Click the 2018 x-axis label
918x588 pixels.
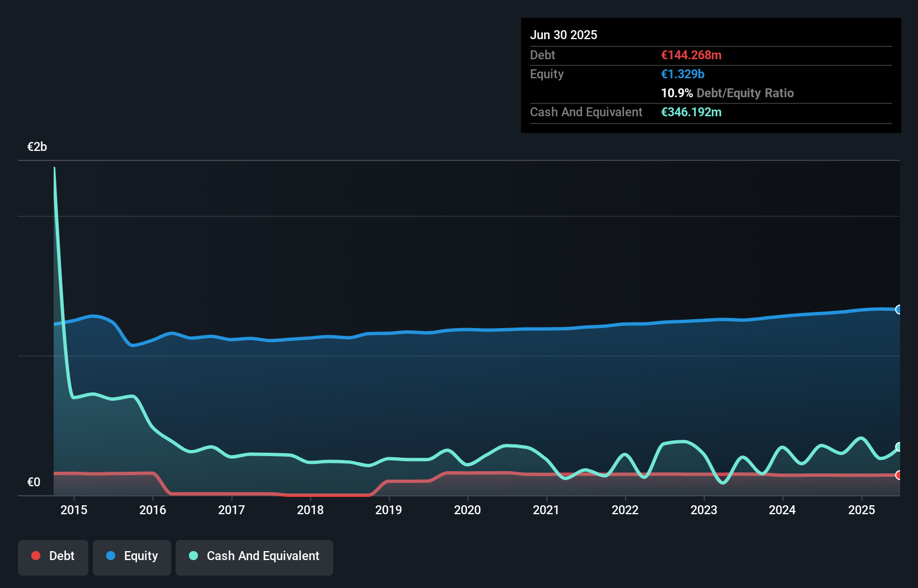pyautogui.click(x=310, y=510)
